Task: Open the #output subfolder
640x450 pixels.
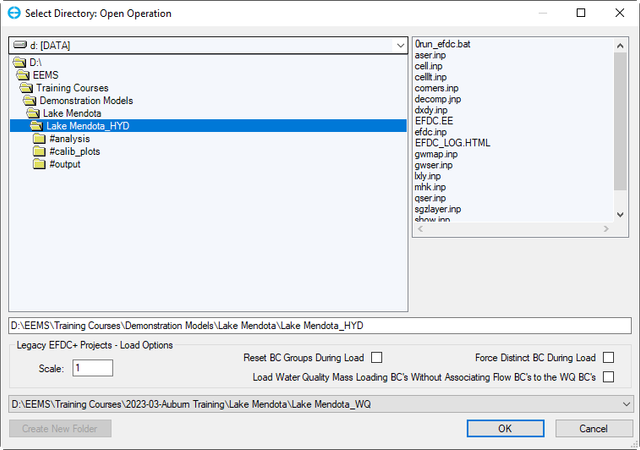Action: point(65,164)
